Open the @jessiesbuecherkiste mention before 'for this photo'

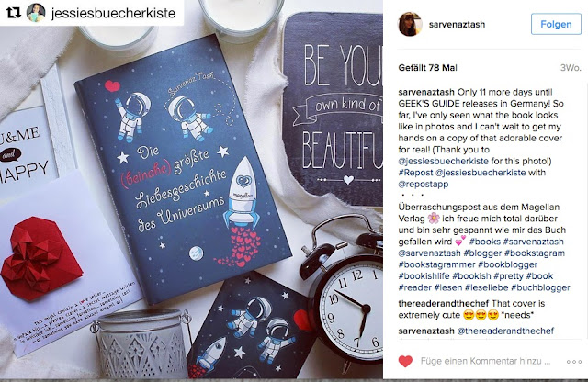pos(443,162)
